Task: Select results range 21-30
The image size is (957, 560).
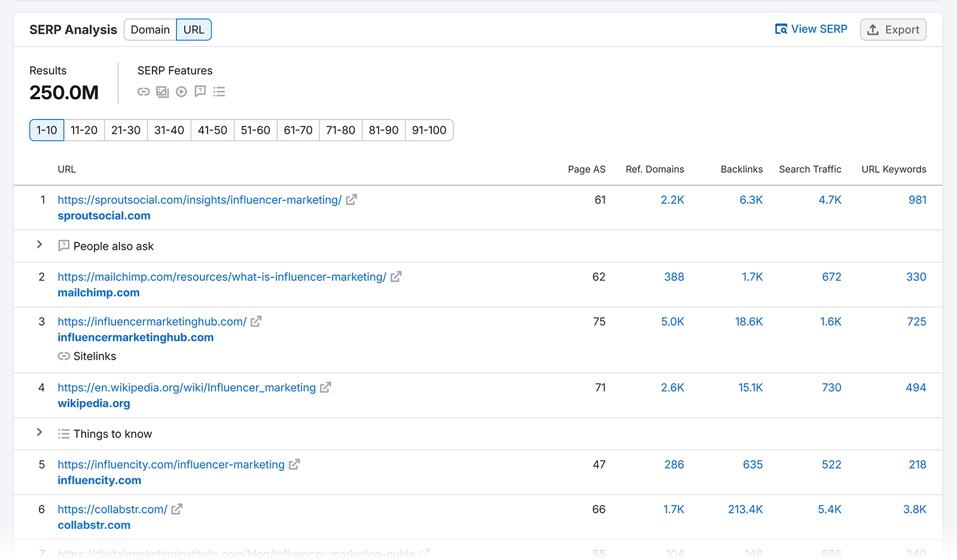Action: (126, 130)
